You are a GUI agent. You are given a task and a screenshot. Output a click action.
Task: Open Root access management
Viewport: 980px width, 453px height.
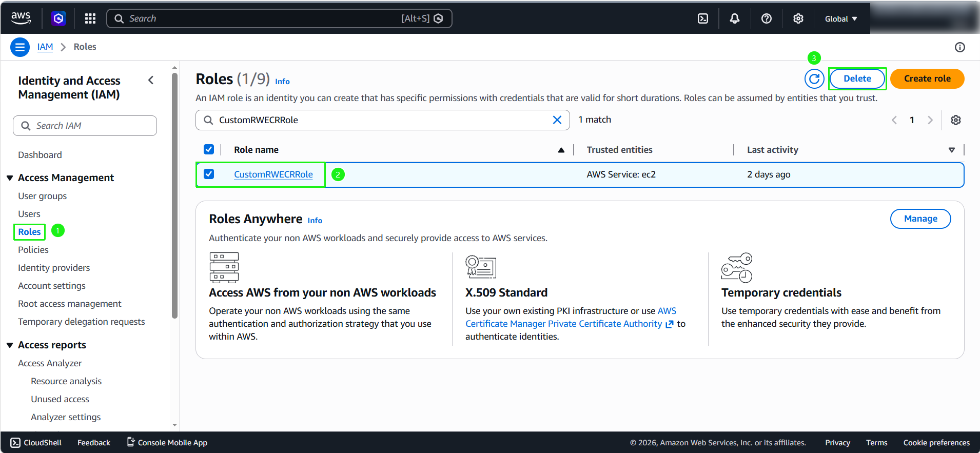click(70, 304)
